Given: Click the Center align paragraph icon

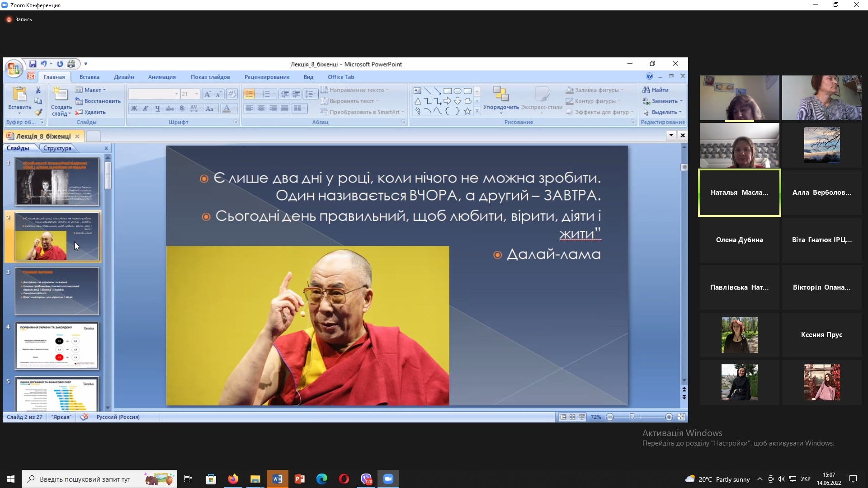Looking at the screenshot, I should [x=261, y=108].
